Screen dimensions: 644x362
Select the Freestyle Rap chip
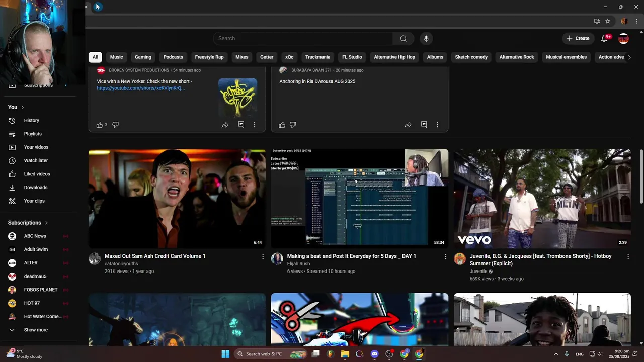coord(209,57)
